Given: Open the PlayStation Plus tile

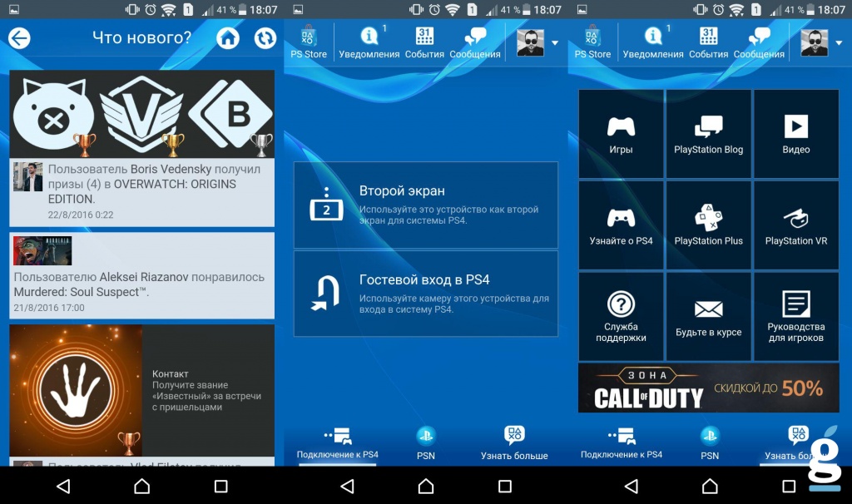Looking at the screenshot, I should click(709, 225).
